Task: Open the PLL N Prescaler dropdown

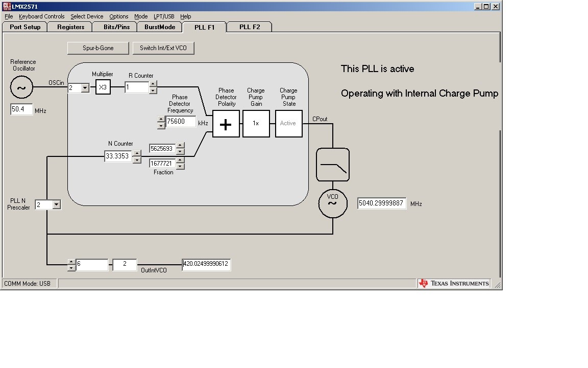Action: [x=56, y=204]
